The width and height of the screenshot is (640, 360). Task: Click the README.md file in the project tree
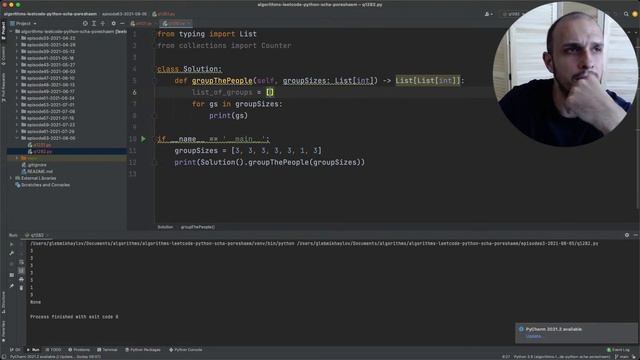tap(37, 171)
